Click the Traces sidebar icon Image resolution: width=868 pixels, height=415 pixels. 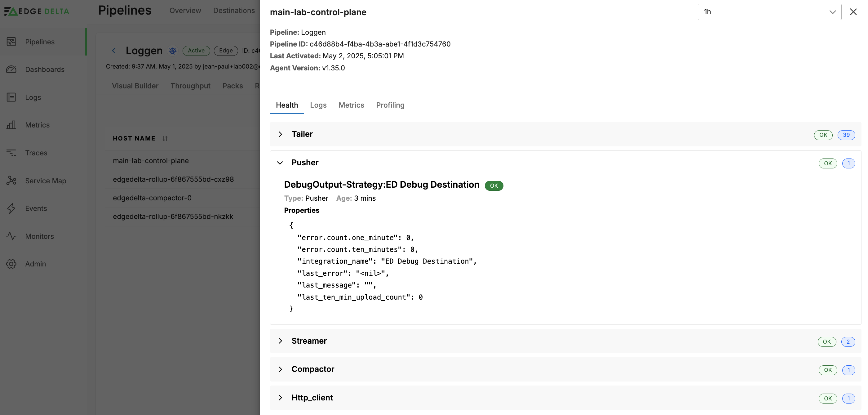click(11, 153)
